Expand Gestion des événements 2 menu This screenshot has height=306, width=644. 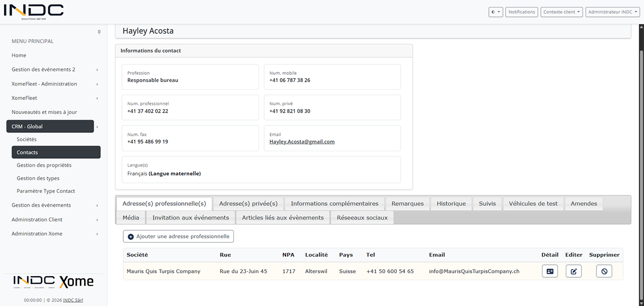tap(54, 69)
